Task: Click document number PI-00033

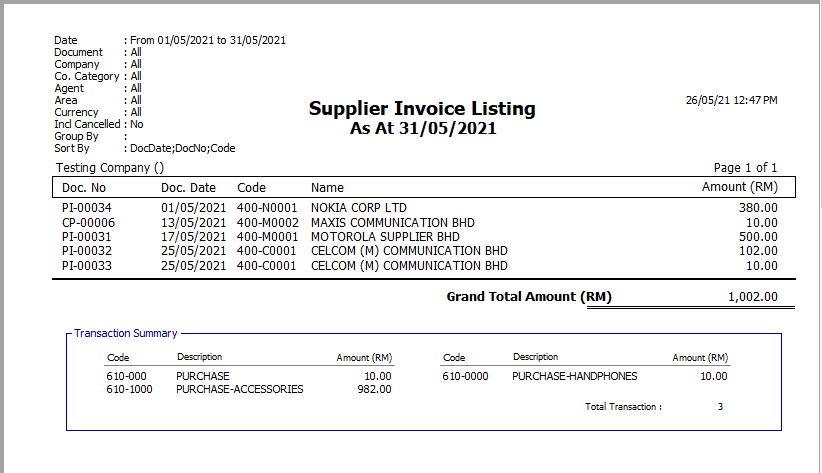Action: pyautogui.click(x=88, y=266)
